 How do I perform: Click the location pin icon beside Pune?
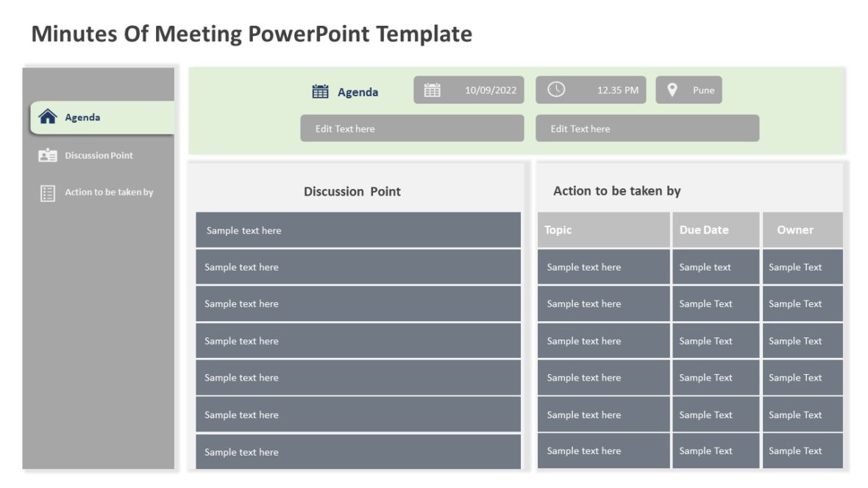pyautogui.click(x=670, y=90)
